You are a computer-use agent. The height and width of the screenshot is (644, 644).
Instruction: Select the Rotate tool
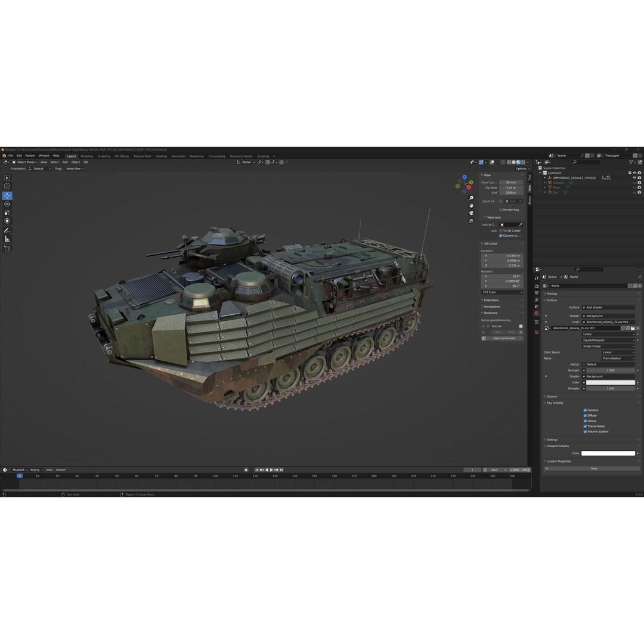point(7,204)
